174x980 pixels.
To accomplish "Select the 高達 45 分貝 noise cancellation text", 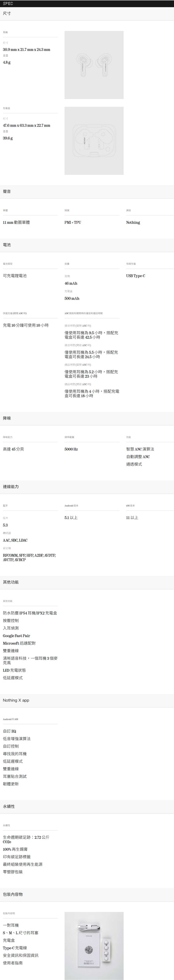I will [13, 449].
